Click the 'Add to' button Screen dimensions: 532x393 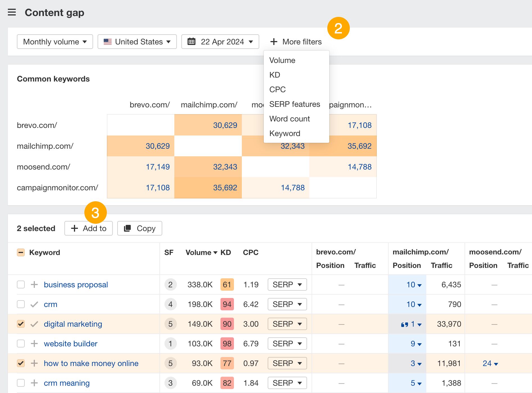pos(88,228)
